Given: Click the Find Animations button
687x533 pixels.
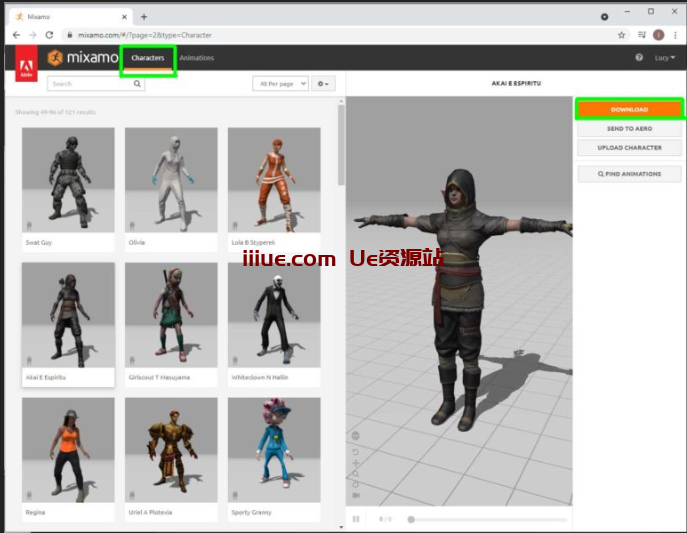Looking at the screenshot, I should [629, 174].
